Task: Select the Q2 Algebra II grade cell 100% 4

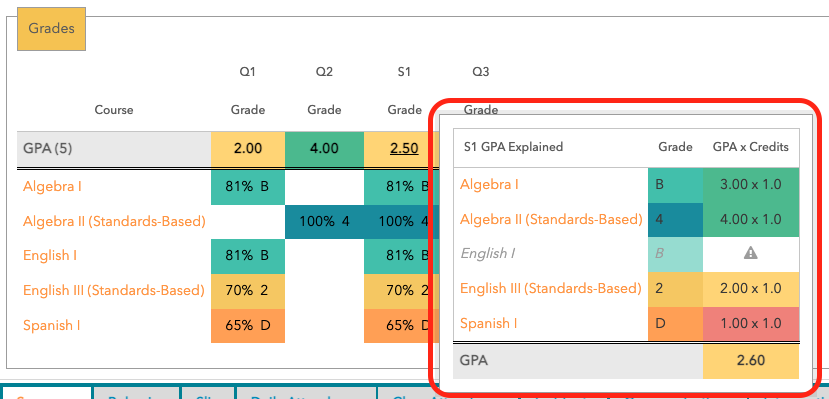Action: click(x=324, y=221)
